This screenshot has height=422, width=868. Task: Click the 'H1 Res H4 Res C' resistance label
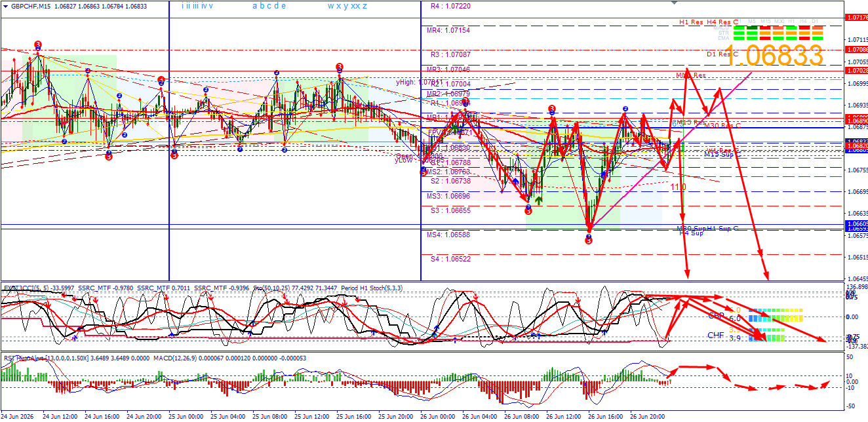[x=708, y=22]
